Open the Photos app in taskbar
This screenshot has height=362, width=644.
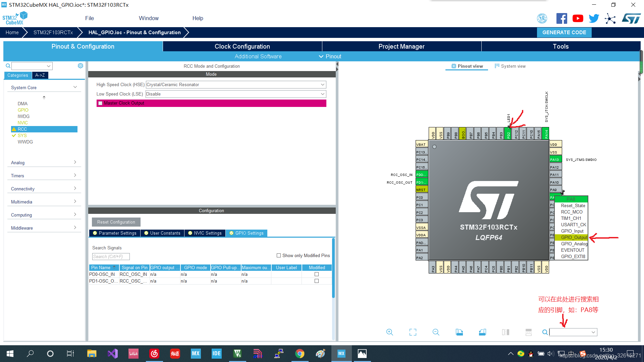(x=362, y=354)
